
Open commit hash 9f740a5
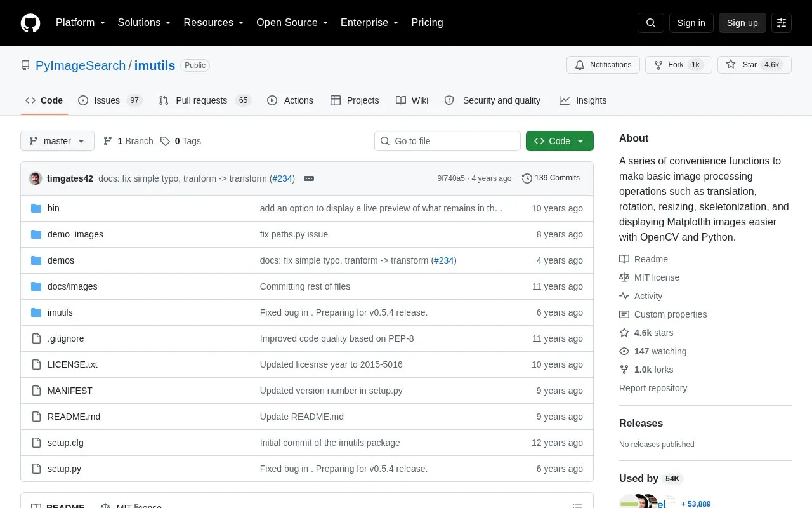pyautogui.click(x=451, y=178)
